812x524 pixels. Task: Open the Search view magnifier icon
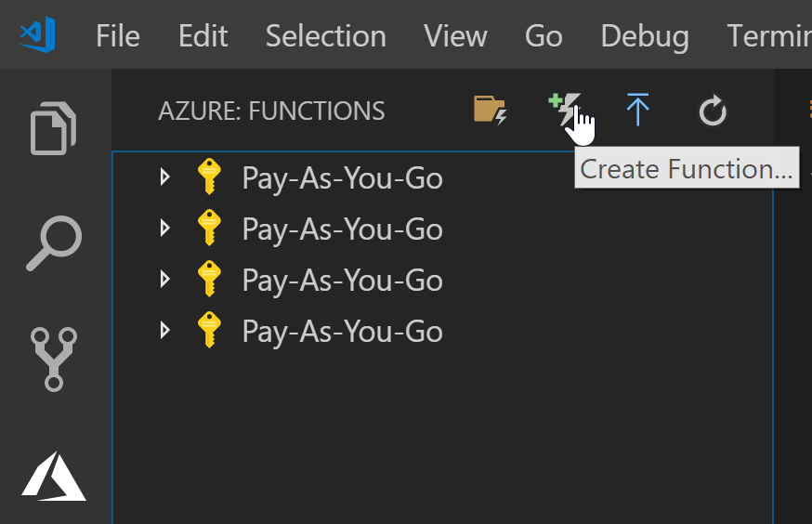(54, 243)
